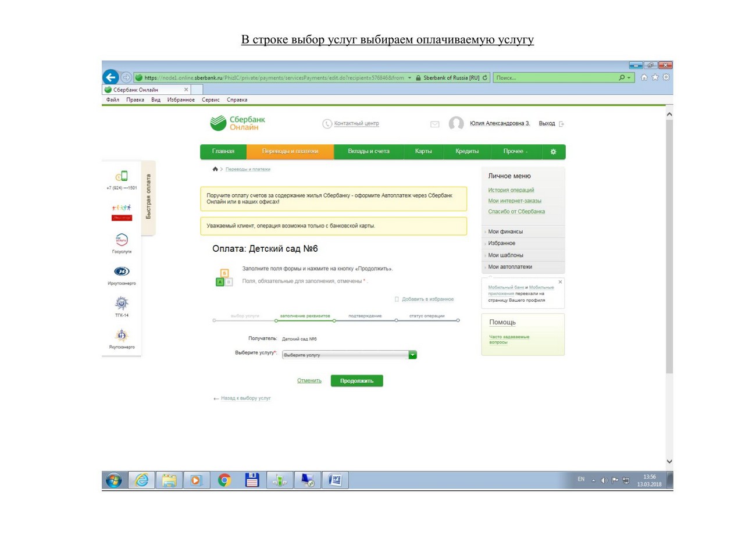Show hidden tray icons arrow

[593, 480]
